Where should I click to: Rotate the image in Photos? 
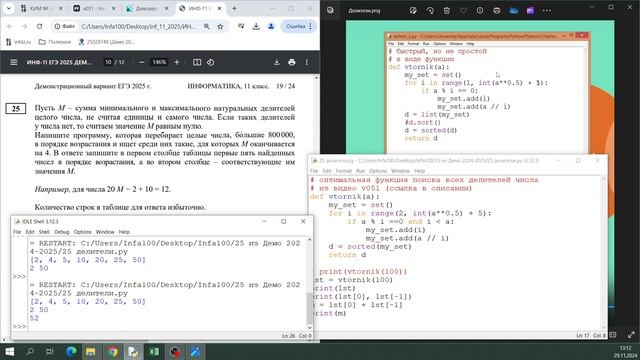pyautogui.click(x=430, y=11)
